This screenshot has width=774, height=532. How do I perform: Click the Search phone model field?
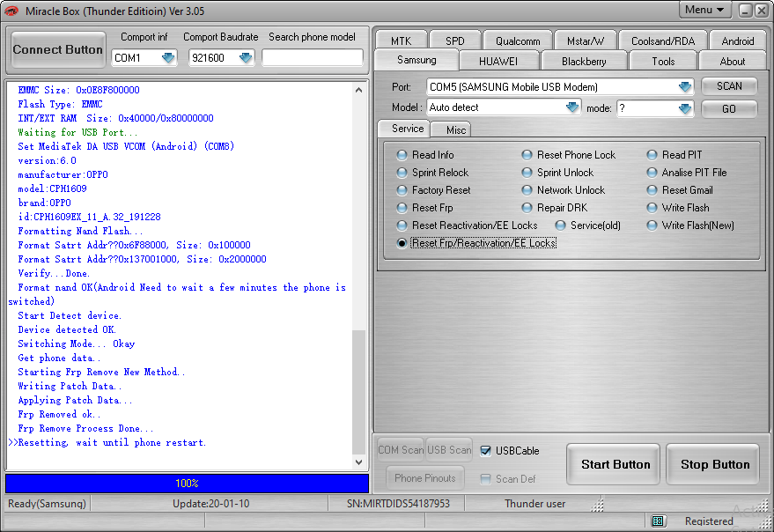pyautogui.click(x=312, y=58)
